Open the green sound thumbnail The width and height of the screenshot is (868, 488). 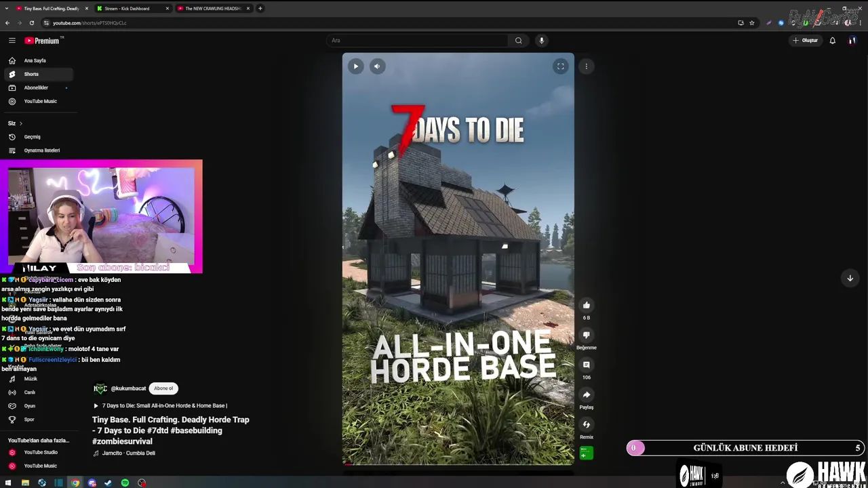(587, 453)
